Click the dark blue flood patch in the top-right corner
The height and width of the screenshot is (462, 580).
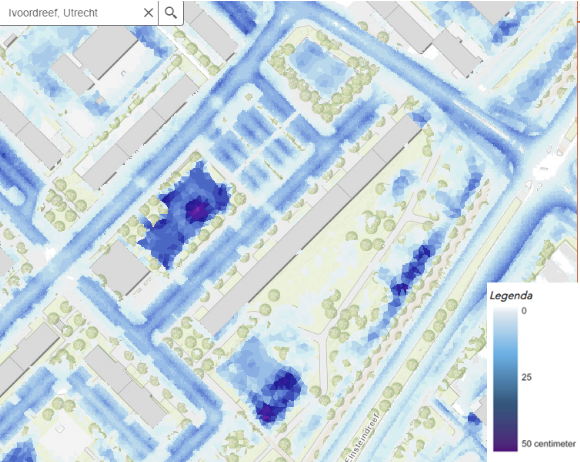click(x=505, y=27)
